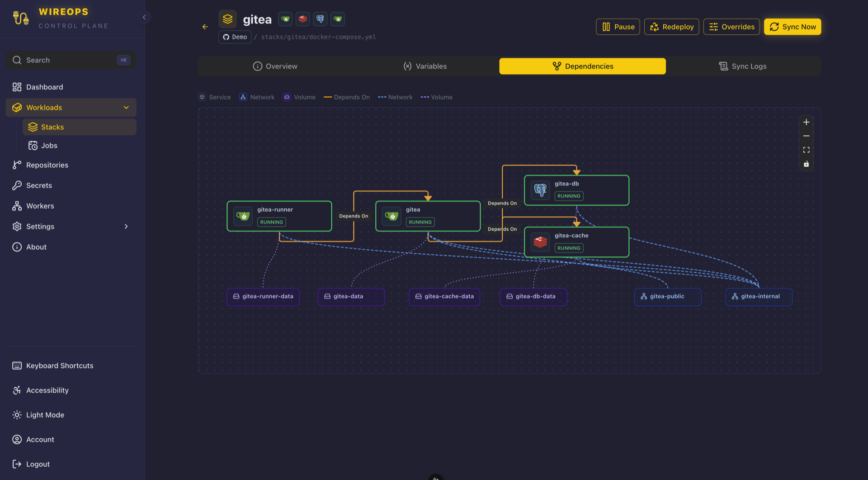Click last gitea cup icon in header
The height and width of the screenshot is (480, 868).
tap(338, 19)
